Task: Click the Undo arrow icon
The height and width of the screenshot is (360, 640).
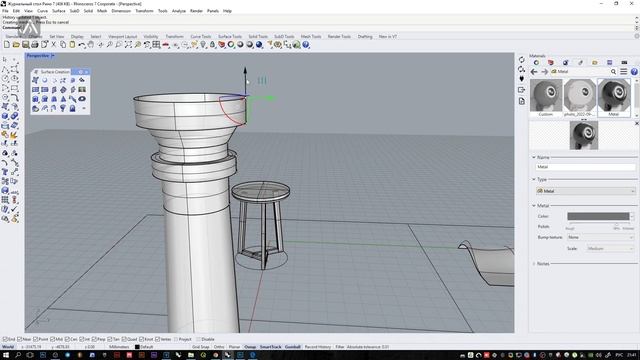Action: click(82, 44)
